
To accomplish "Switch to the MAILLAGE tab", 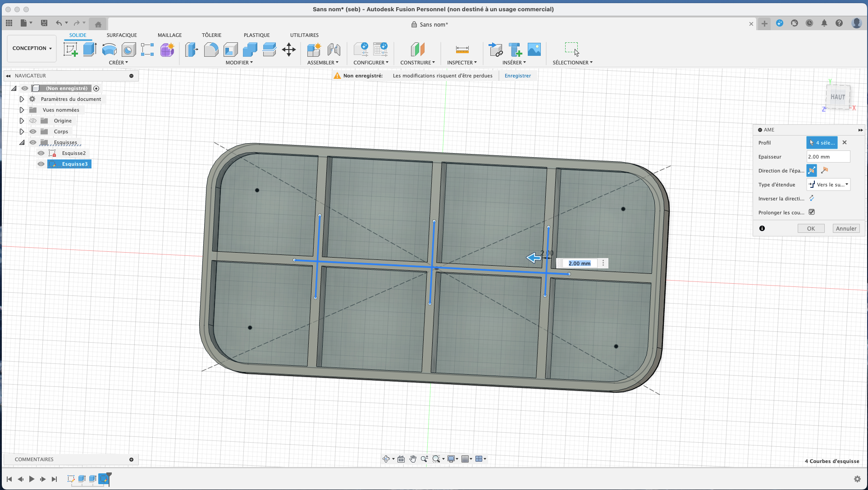I will [x=170, y=35].
